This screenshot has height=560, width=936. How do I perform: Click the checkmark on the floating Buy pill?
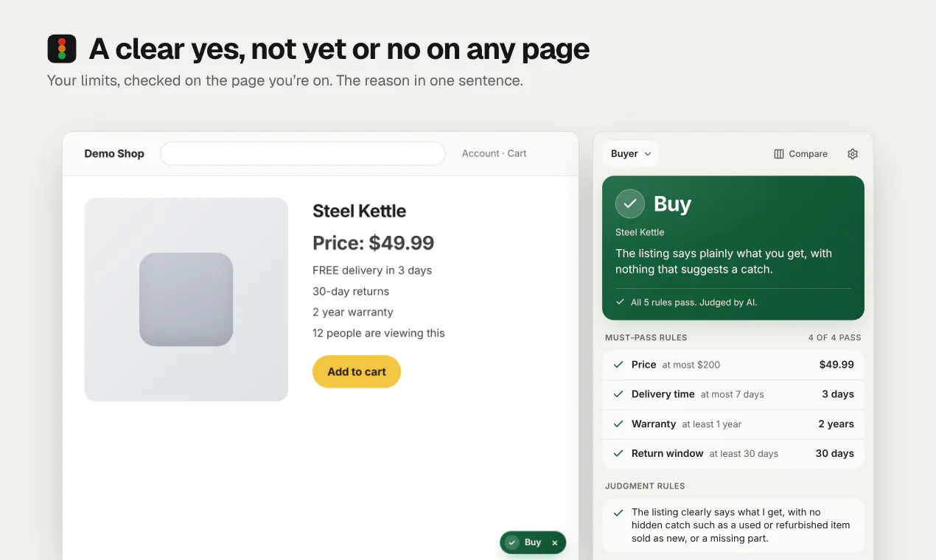(x=512, y=542)
